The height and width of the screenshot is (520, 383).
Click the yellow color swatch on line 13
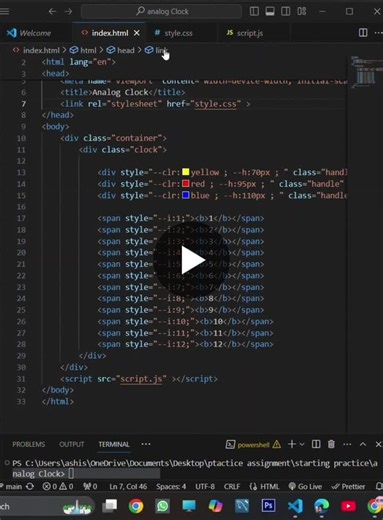(x=186, y=172)
